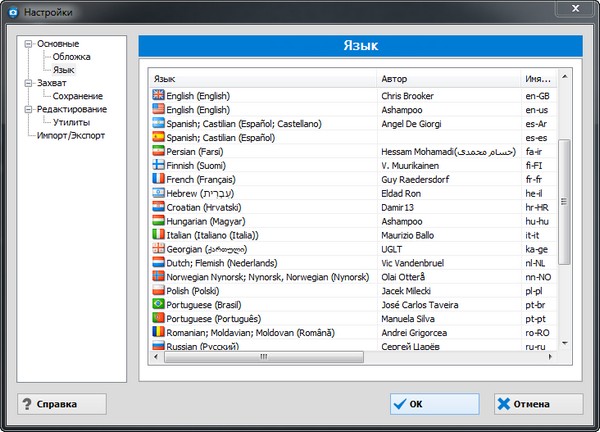
Task: Click the Romanian flag icon
Action: coord(157,331)
